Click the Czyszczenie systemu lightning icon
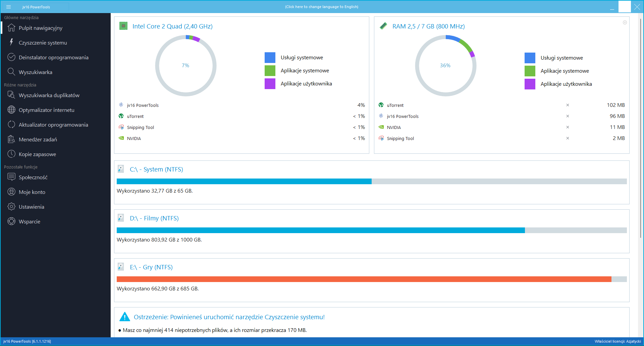Screen dimensions: 644x346 11,42
